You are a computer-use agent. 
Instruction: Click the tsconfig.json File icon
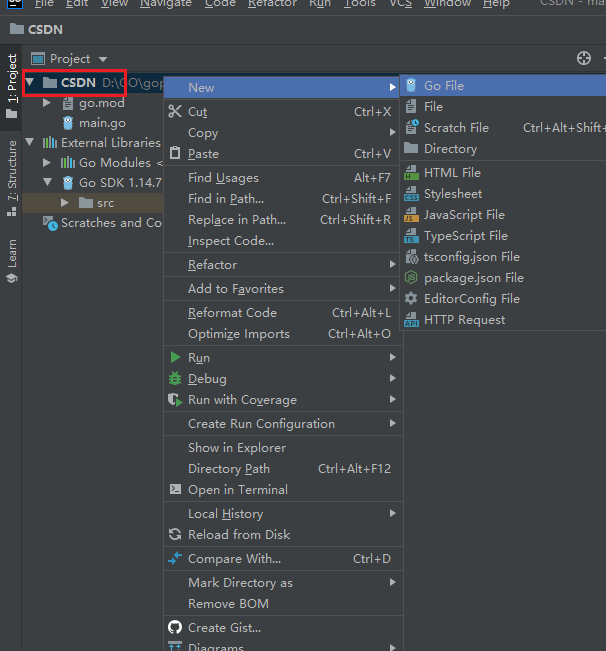tap(412, 257)
